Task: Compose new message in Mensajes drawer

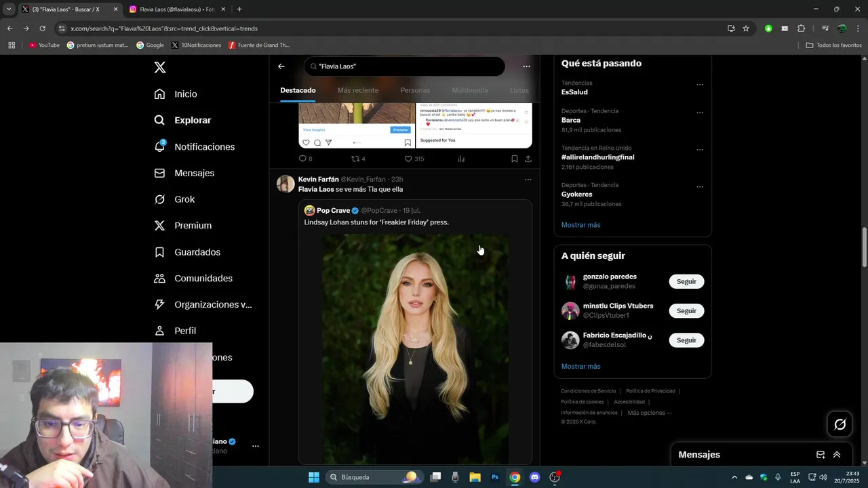Action: click(x=821, y=455)
